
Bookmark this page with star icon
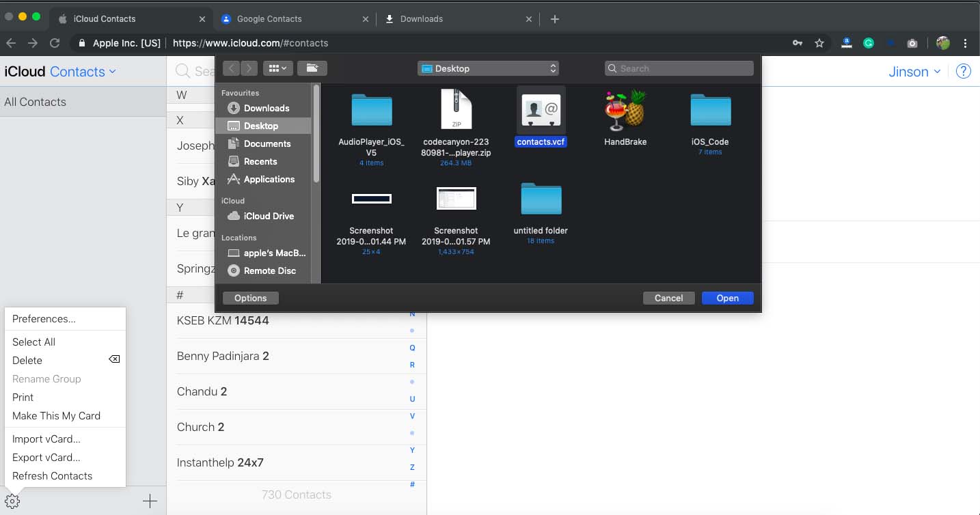[819, 43]
